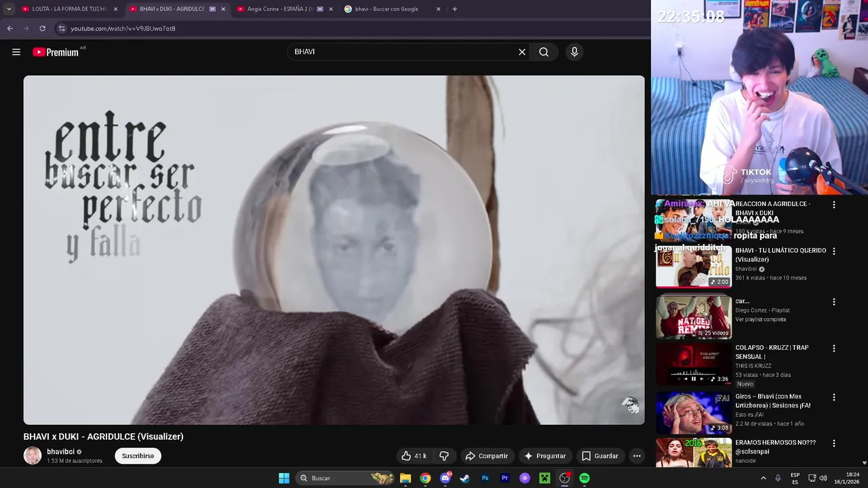Open bhaviboi channel avatar
Image resolution: width=868 pixels, height=488 pixels.
pyautogui.click(x=33, y=455)
